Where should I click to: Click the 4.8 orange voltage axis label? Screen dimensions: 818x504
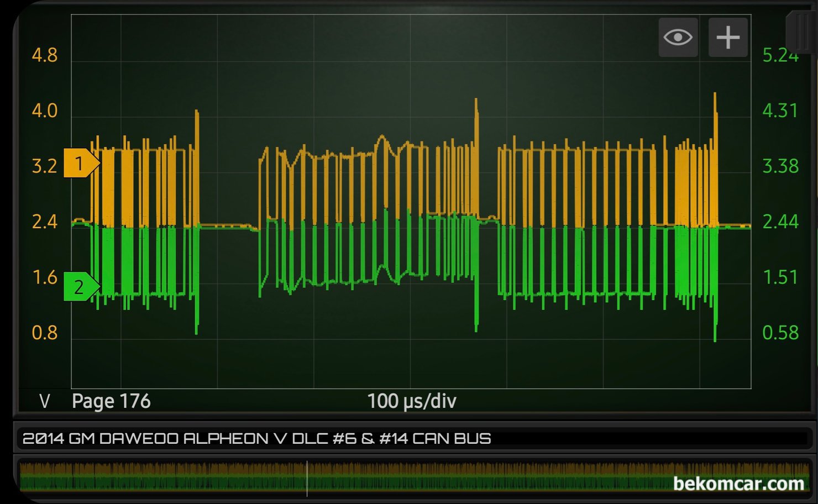pos(45,55)
